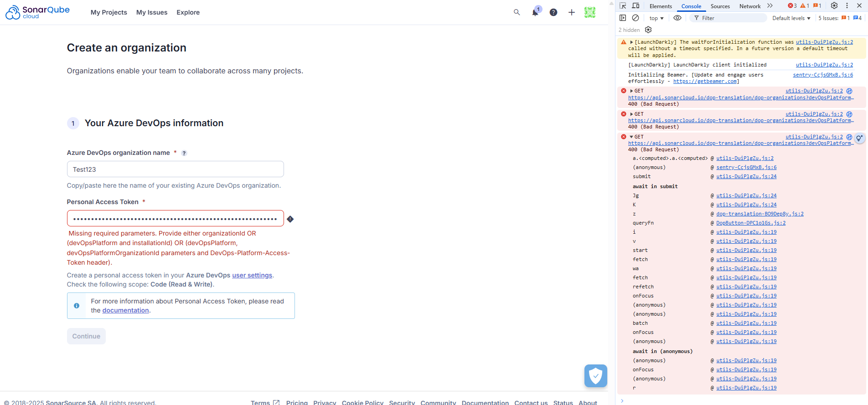Expand the second GET error entry
The width and height of the screenshot is (868, 405).
pyautogui.click(x=632, y=114)
